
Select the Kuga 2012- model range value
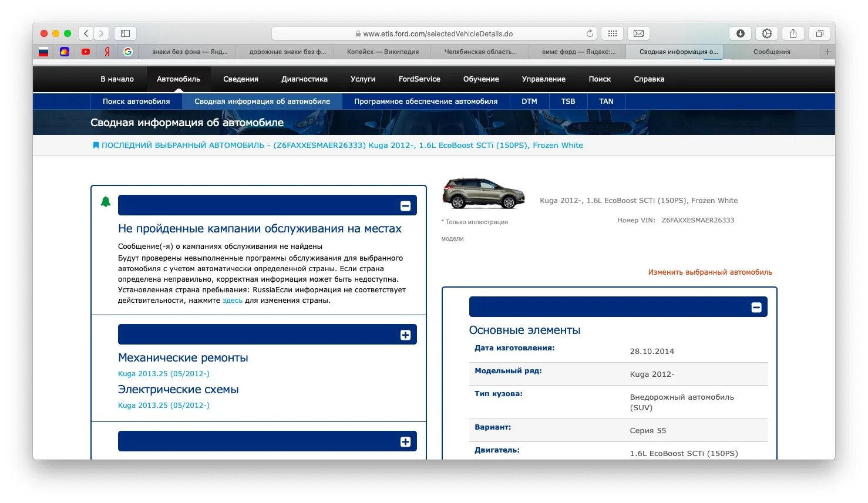652,374
